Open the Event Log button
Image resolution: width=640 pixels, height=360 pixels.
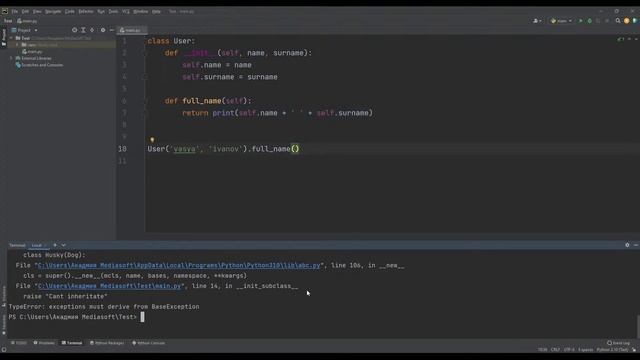pyautogui.click(x=618, y=343)
